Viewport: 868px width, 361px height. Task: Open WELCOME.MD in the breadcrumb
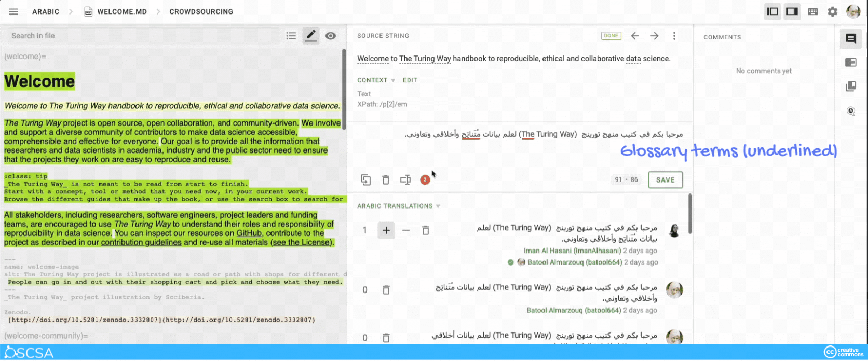[x=121, y=11]
